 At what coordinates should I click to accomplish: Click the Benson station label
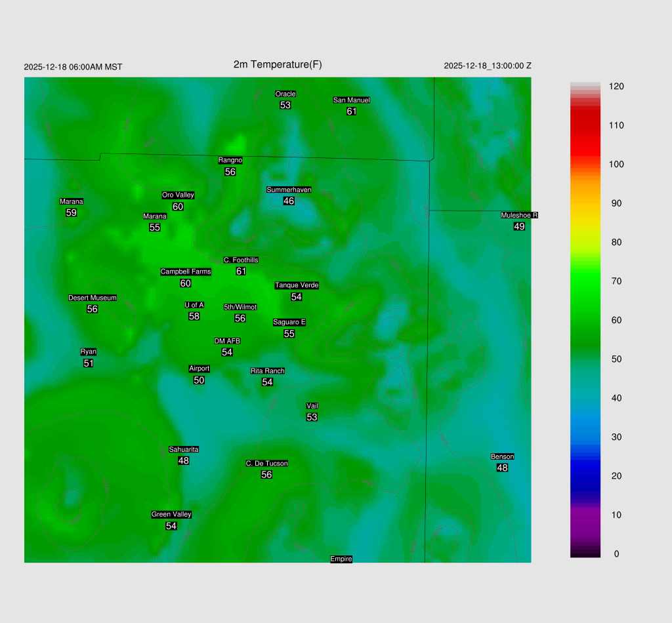tap(502, 456)
